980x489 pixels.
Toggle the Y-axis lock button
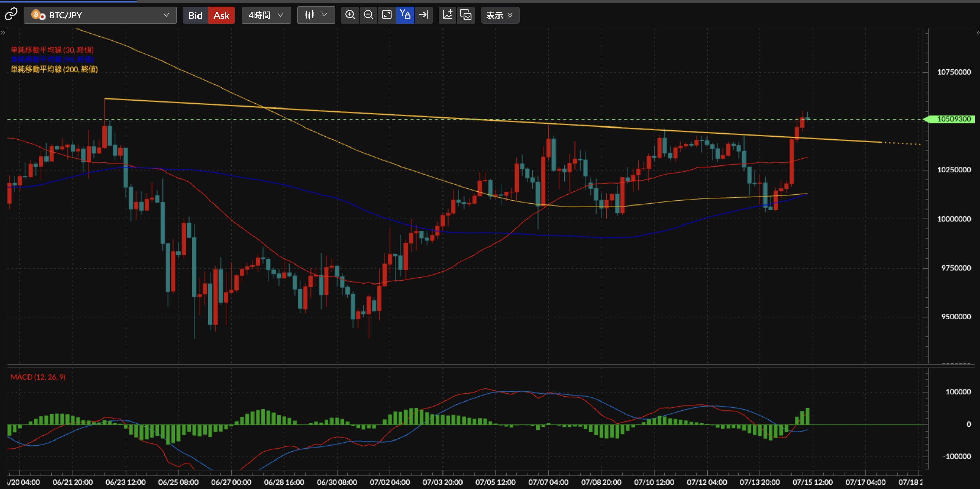tap(405, 15)
